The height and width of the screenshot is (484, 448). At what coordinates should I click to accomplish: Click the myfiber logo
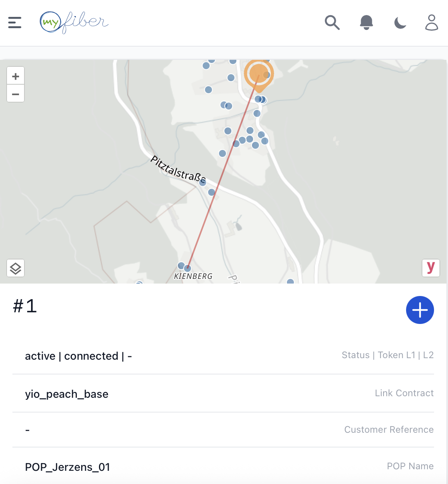click(x=74, y=23)
